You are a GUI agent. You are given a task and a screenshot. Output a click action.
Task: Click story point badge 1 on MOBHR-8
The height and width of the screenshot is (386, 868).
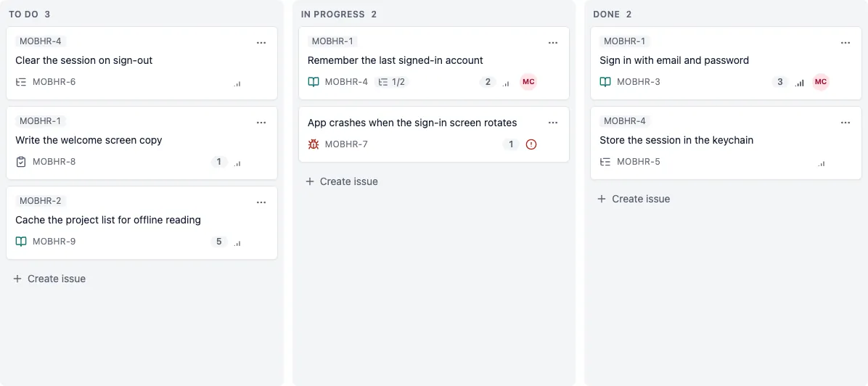click(218, 162)
